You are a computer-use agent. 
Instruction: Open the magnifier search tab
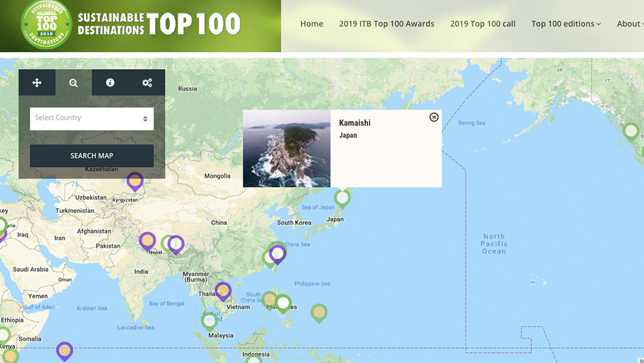point(73,83)
